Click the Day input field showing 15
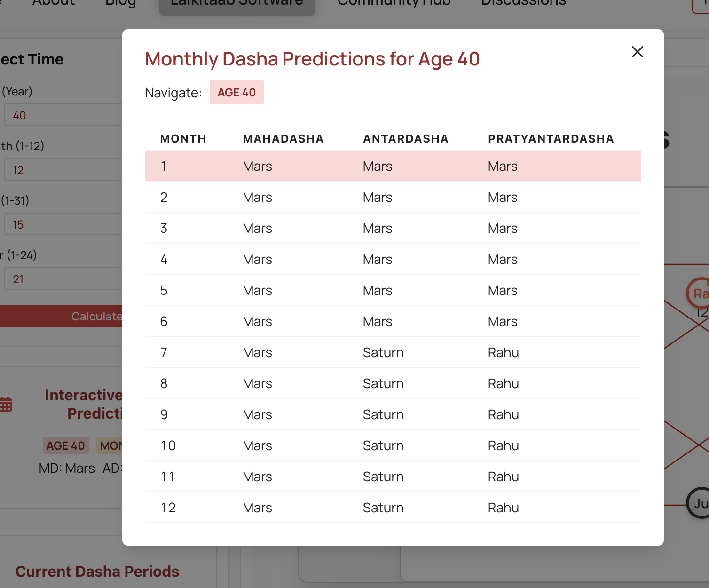 (x=63, y=224)
